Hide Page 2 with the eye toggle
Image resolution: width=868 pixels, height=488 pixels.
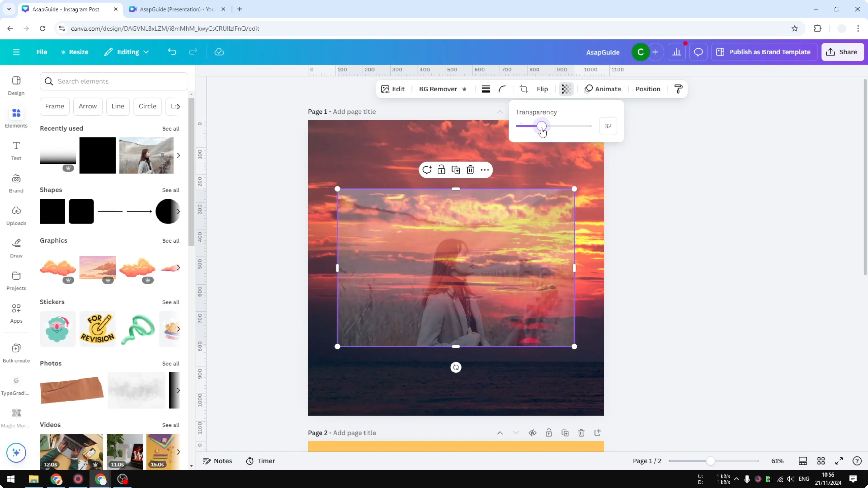point(532,433)
